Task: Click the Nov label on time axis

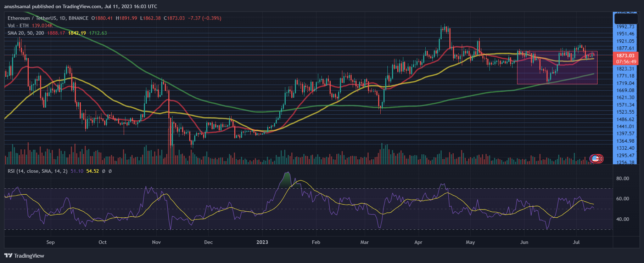Action: (156, 242)
